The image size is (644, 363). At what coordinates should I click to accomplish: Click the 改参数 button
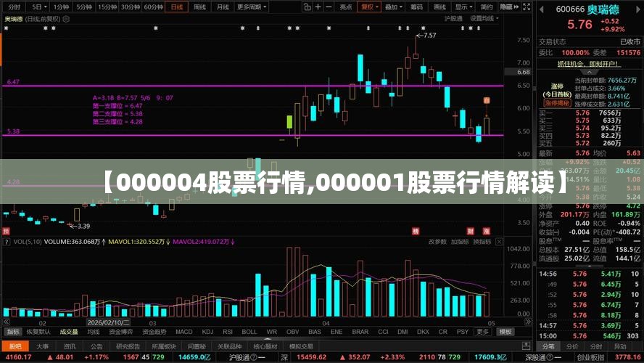437,242
